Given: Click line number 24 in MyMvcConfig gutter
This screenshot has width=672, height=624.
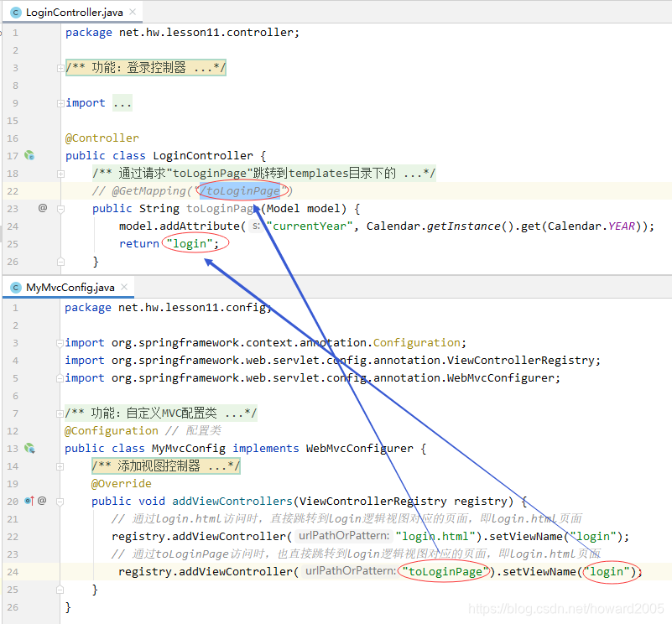Looking at the screenshot, I should (13, 572).
